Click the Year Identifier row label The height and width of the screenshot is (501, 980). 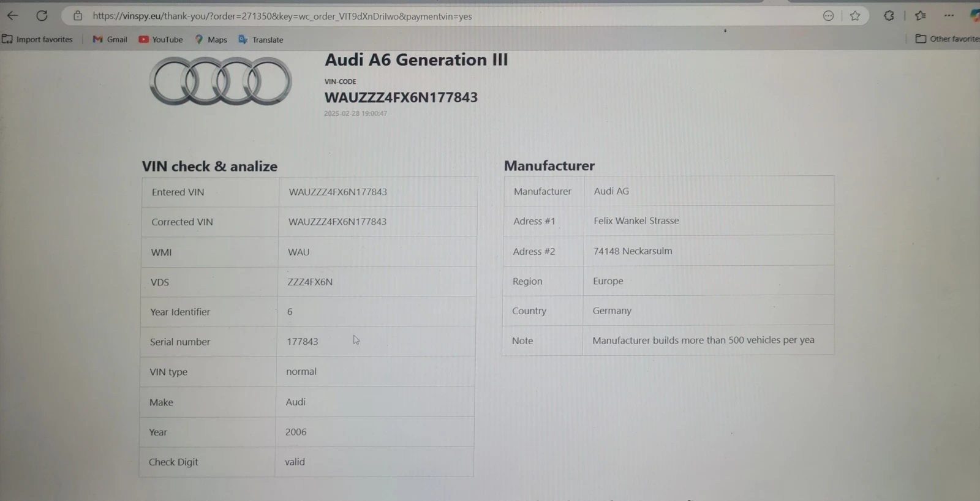click(x=180, y=312)
